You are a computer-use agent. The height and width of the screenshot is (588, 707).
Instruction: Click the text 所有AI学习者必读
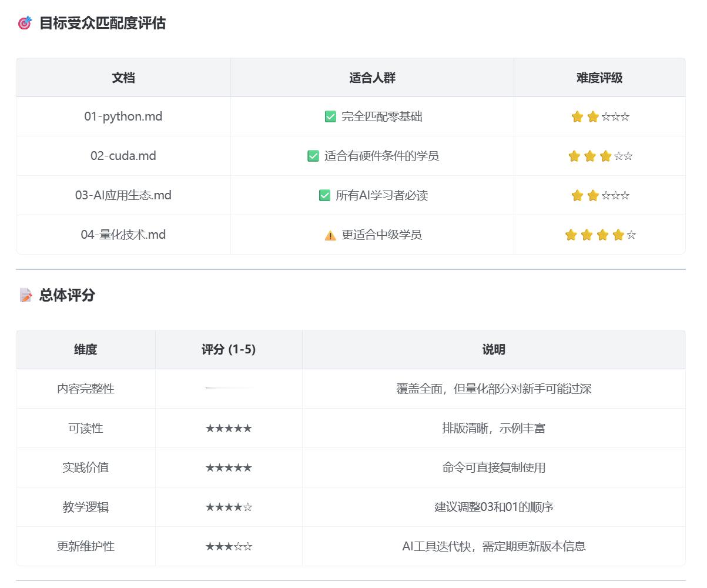tap(382, 195)
